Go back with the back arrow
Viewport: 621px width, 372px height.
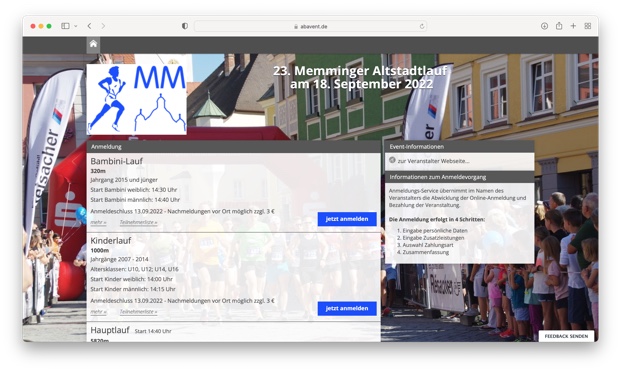90,26
